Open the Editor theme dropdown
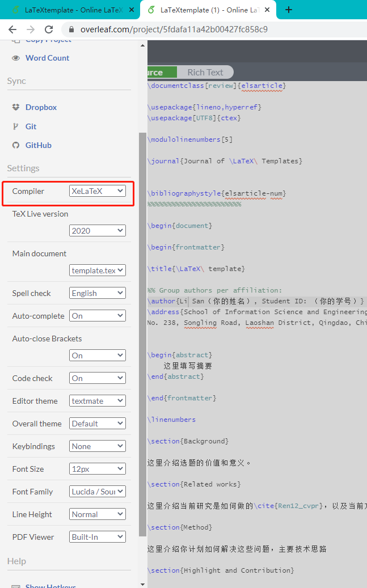 coord(98,401)
